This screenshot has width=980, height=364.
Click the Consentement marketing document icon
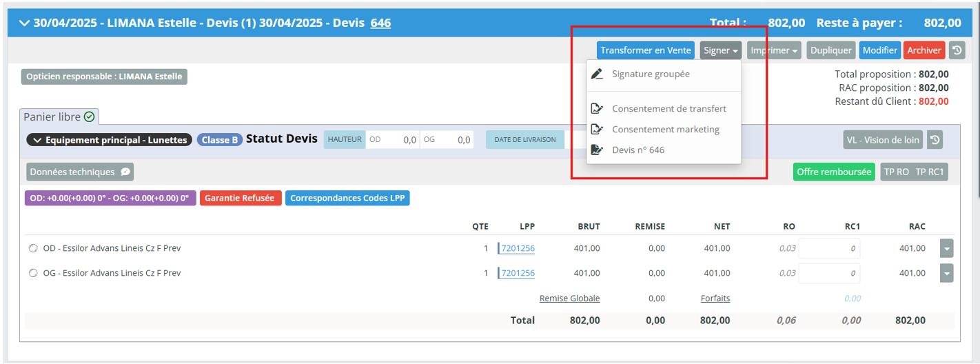[598, 130]
